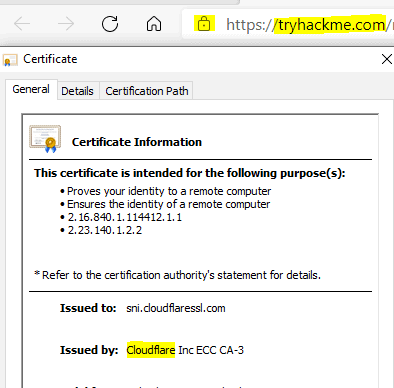
Task: Click the OID 2.23.140.1.2.2
Action: 105,230
